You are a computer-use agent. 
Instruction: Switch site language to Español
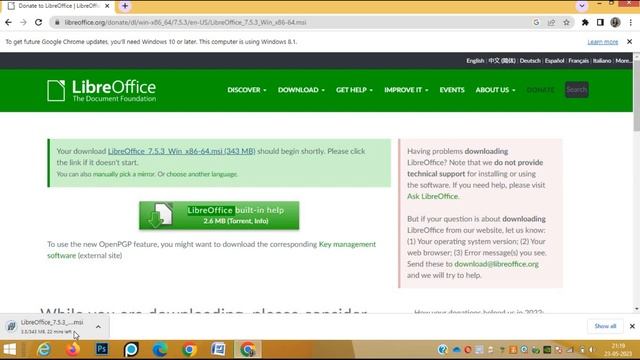pos(554,61)
